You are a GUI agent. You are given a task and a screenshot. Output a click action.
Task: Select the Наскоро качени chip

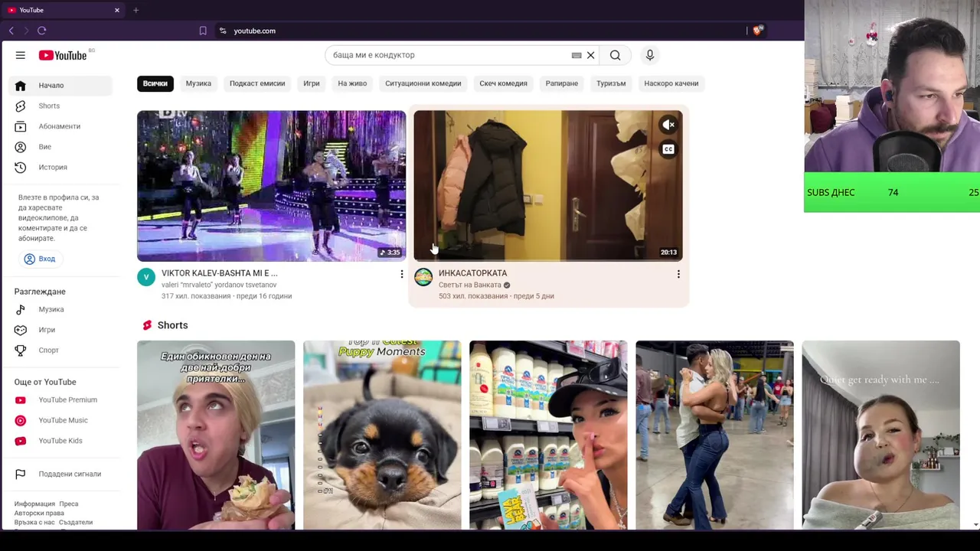[671, 83]
